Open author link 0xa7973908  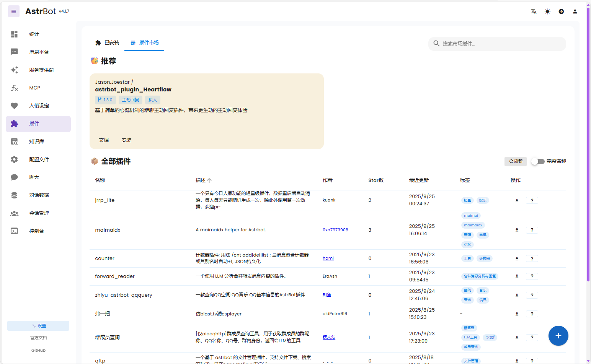(x=335, y=230)
